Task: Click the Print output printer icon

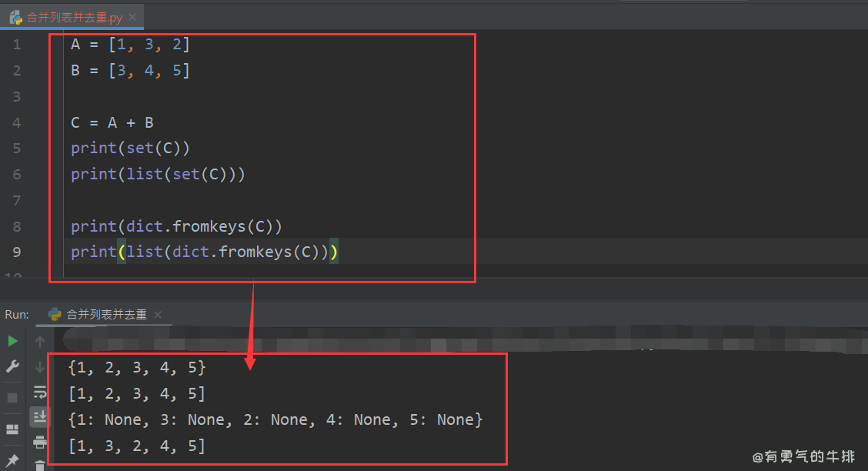Action: (x=39, y=442)
